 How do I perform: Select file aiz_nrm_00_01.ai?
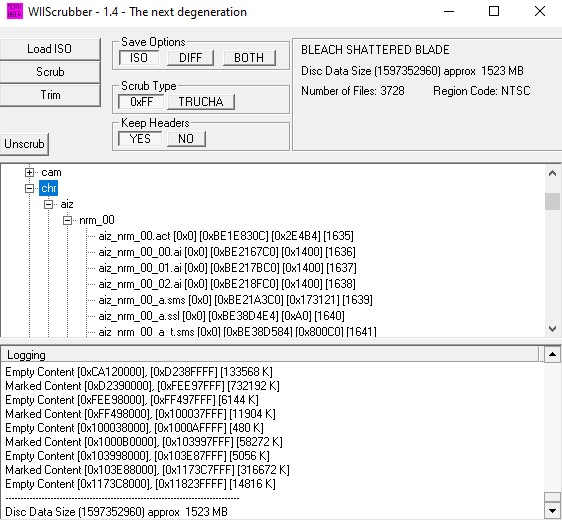pyautogui.click(x=227, y=268)
